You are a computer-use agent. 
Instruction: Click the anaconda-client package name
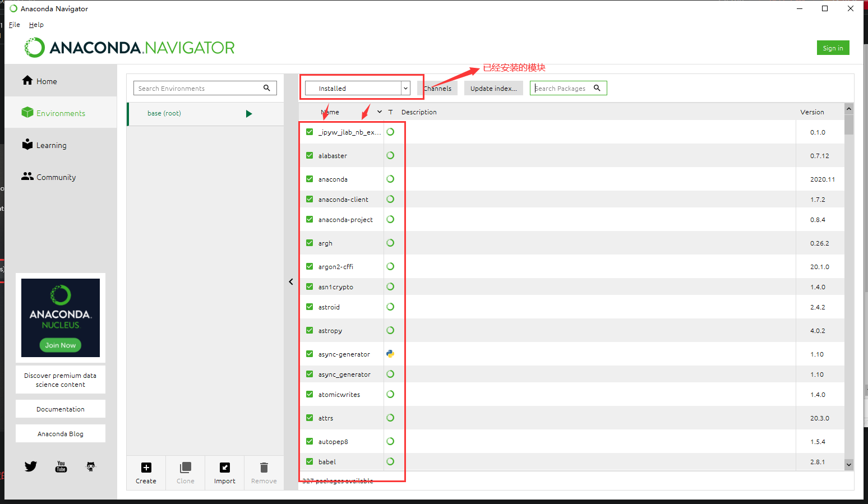(343, 200)
